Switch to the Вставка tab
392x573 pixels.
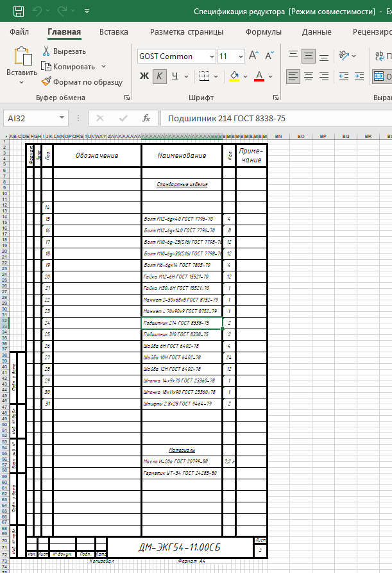tap(114, 32)
